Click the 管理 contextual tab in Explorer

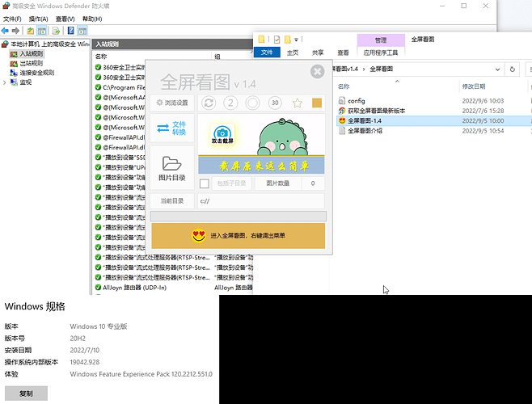(x=381, y=40)
